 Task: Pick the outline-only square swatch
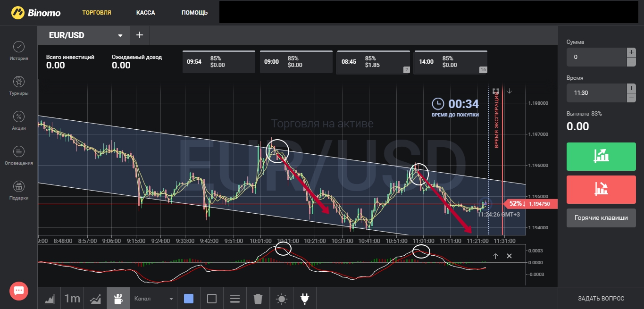tap(212, 299)
